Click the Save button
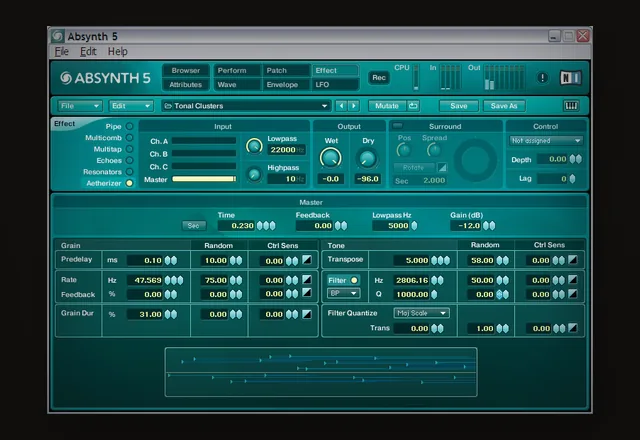The image size is (640, 440). (458, 106)
